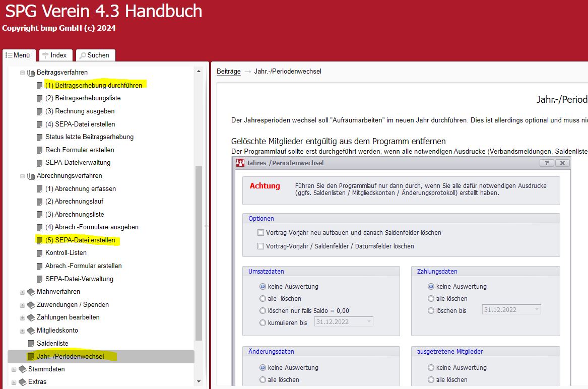Viewport: 588px width, 389px height.
Task: Click the Extras book icon
Action: pyautogui.click(x=23, y=382)
